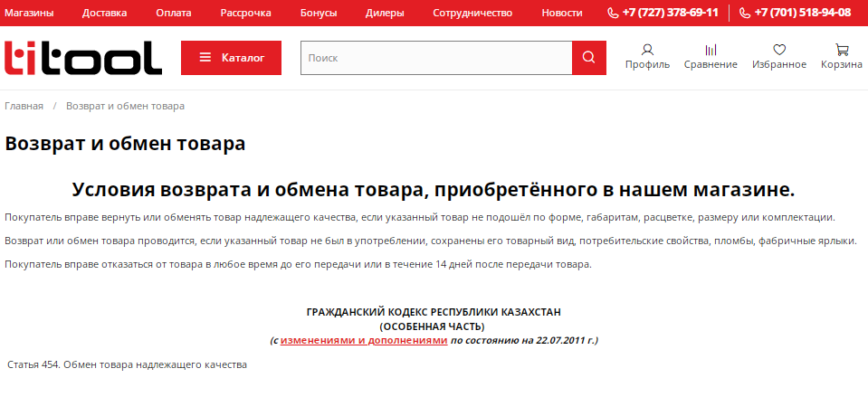Screen dimensions: 868x397
Task: Open Оплата in top menu
Action: [173, 13]
